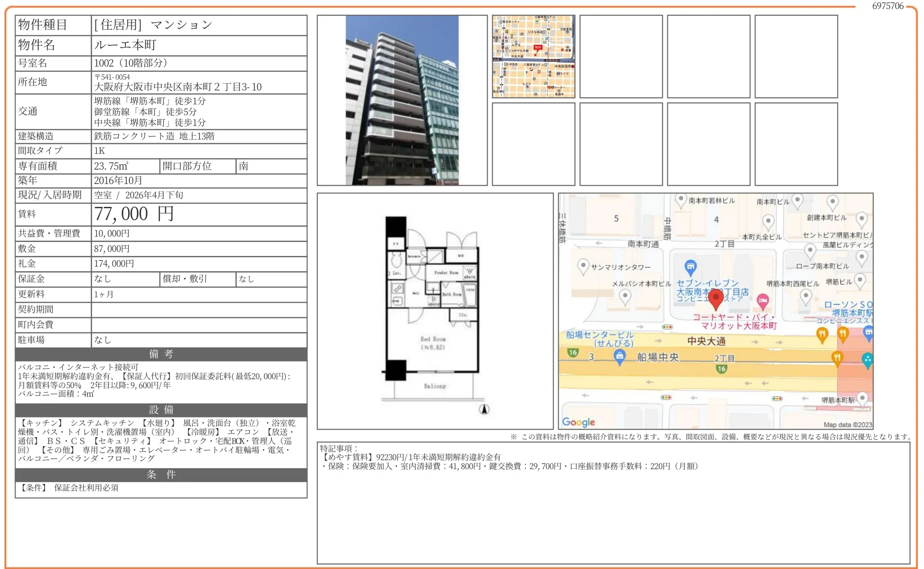Click the 設備 section header bar
Screen dimensions: 924x569
[161, 410]
